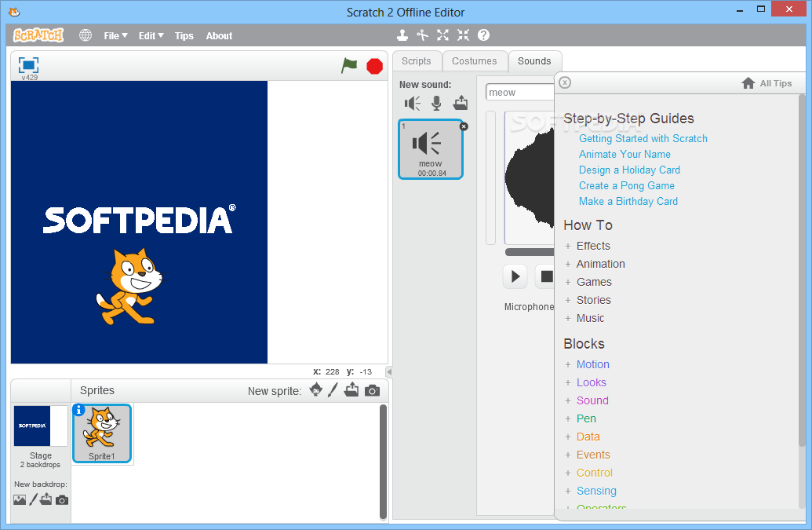Image resolution: width=812 pixels, height=530 pixels.
Task: Expand the Data blocks section
Action: pyautogui.click(x=583, y=437)
